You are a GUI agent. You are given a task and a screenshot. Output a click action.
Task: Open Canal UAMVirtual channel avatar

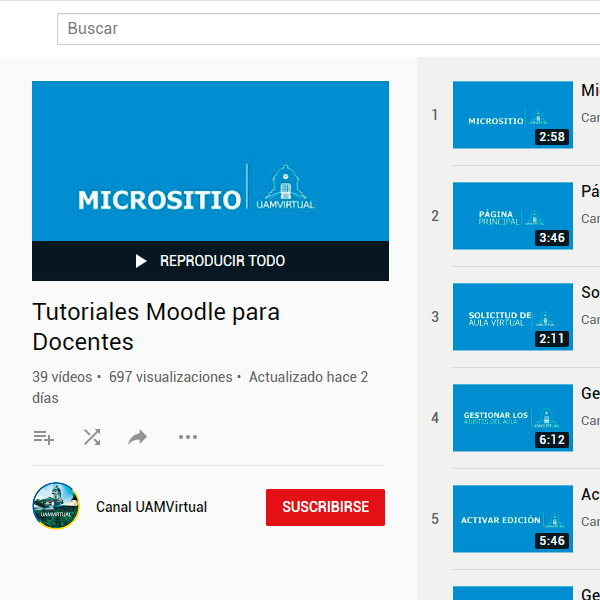tap(56, 506)
